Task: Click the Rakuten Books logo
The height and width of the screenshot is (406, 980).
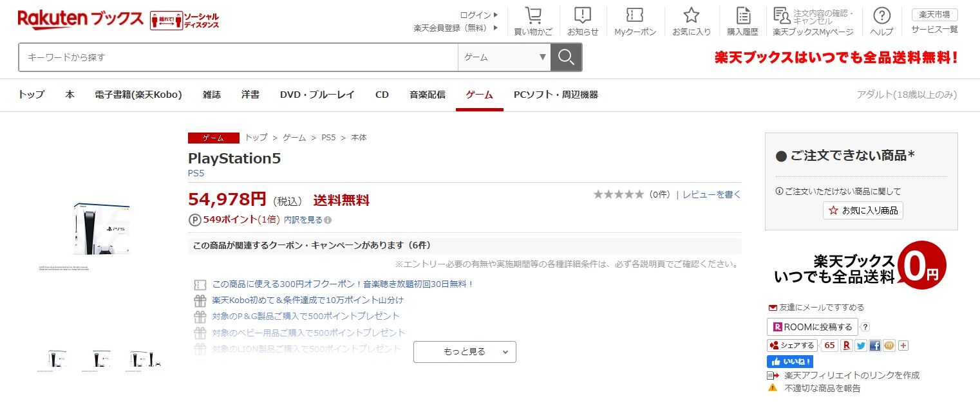Action: [x=80, y=19]
